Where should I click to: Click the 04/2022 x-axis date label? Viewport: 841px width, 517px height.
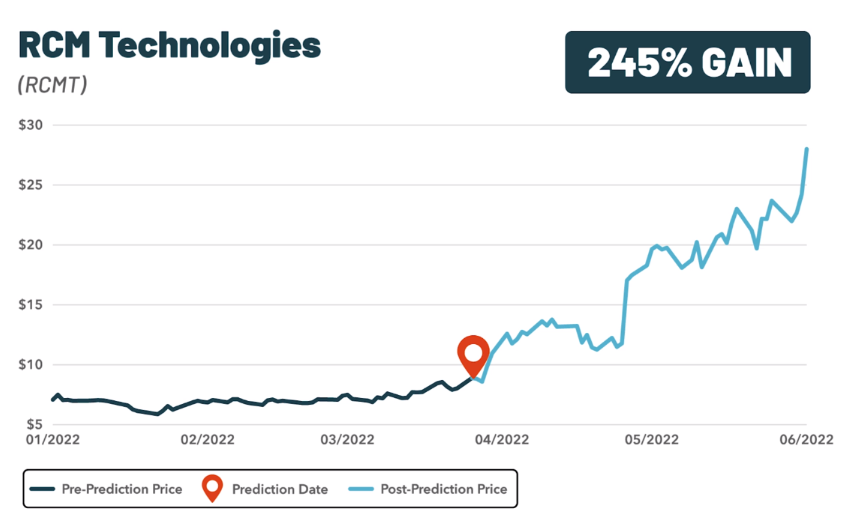click(500, 439)
